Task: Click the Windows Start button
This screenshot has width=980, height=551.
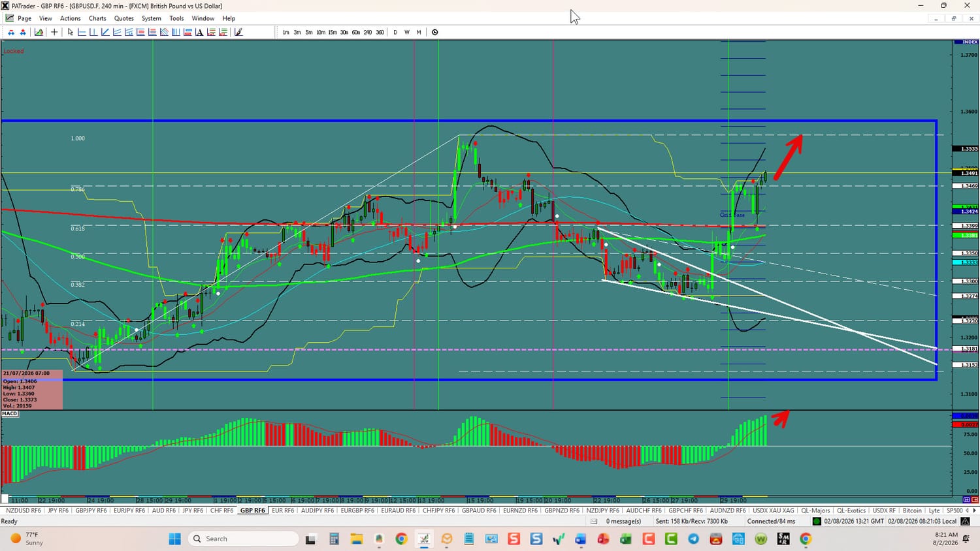Action: 174,539
